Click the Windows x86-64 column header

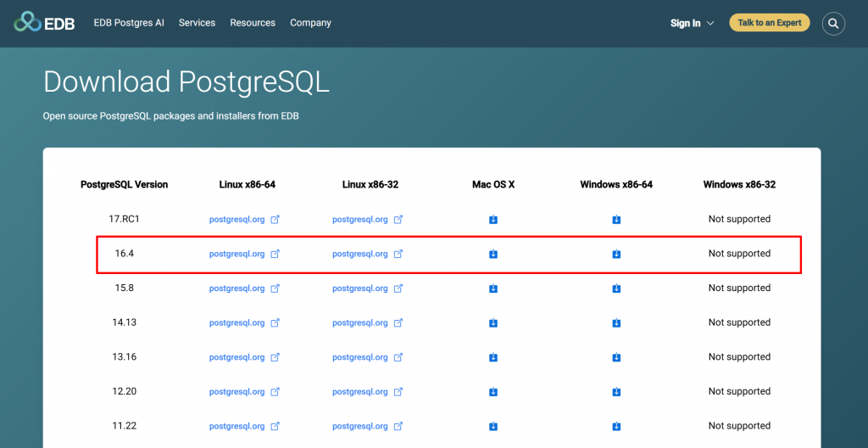(x=616, y=185)
